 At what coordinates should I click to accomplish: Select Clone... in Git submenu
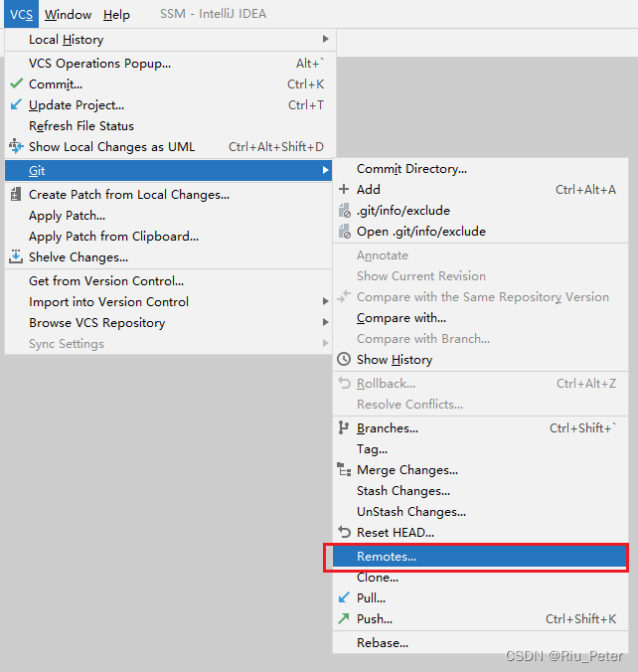(480, 577)
